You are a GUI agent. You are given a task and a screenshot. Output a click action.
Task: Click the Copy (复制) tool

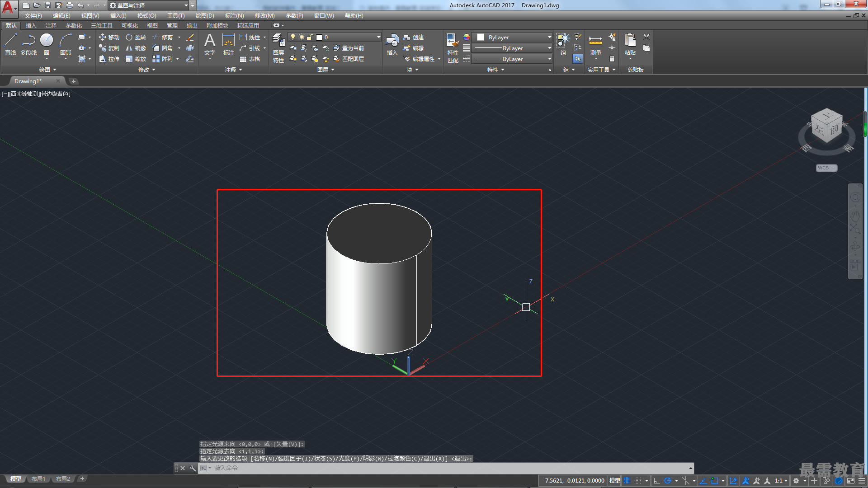tap(109, 48)
